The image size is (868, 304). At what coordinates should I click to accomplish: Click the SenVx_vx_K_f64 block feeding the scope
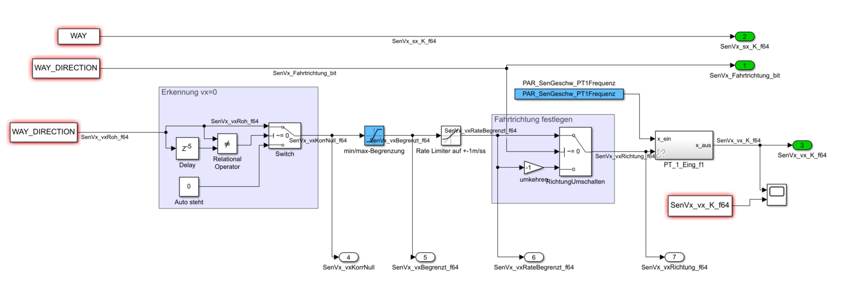coord(699,206)
